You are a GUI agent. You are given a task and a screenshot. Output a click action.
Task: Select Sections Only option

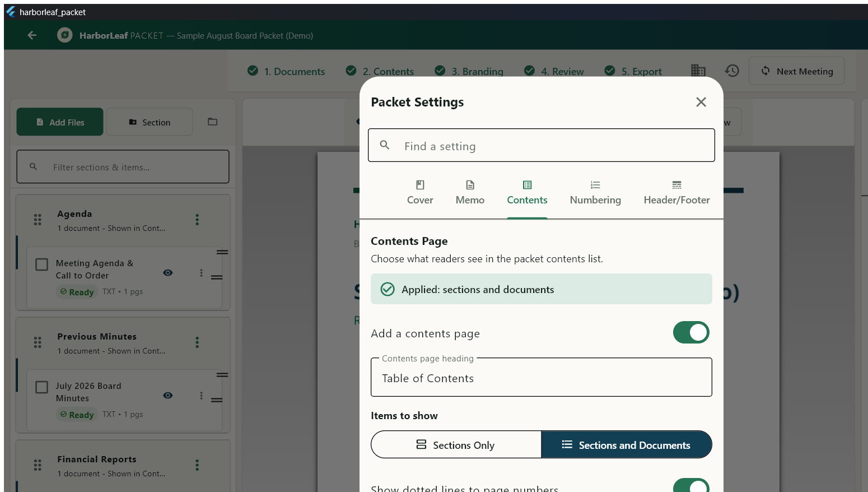coord(456,445)
